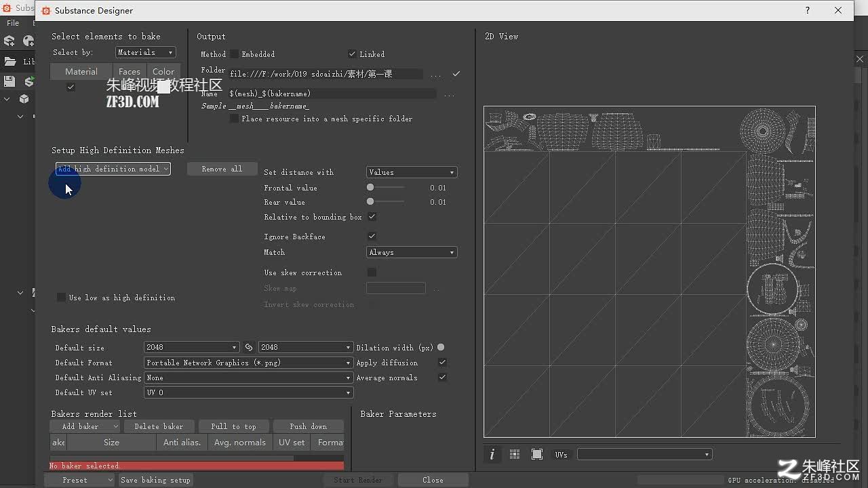Toggle Apply diffusion checkbox
The image size is (868, 488).
[442, 363]
